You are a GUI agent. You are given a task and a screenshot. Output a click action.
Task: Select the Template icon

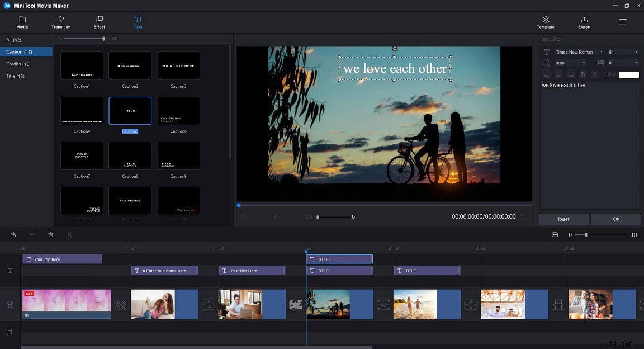(x=545, y=21)
